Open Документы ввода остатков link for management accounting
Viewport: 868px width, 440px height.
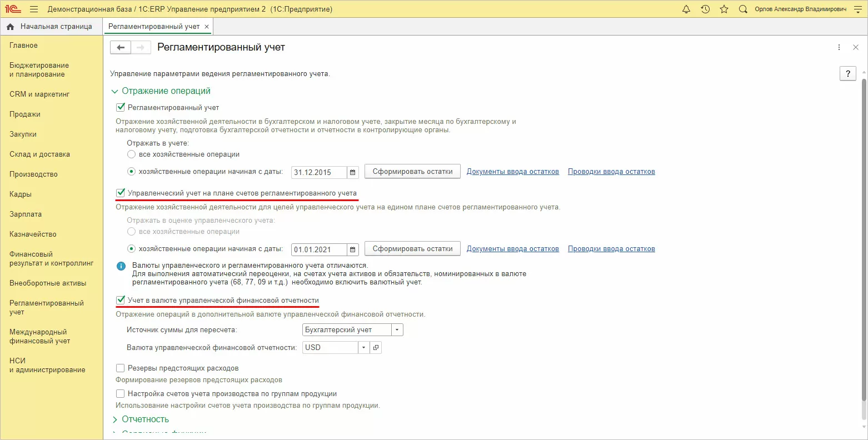point(513,249)
